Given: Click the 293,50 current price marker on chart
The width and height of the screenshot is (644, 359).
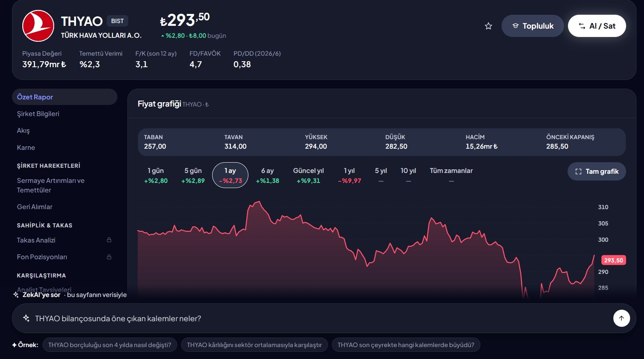Looking at the screenshot, I should pos(613,260).
